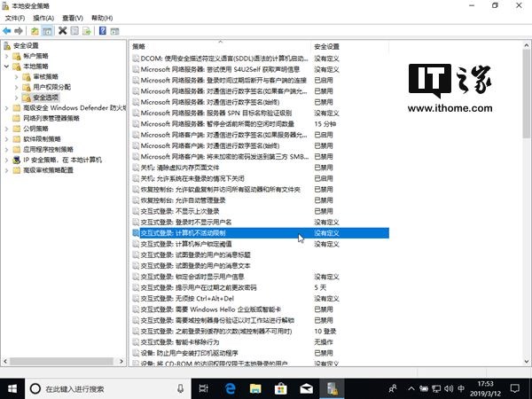Screen dimensions: 532x399
Task: Click the vertical scrollbar down arrow
Action: 527,362
